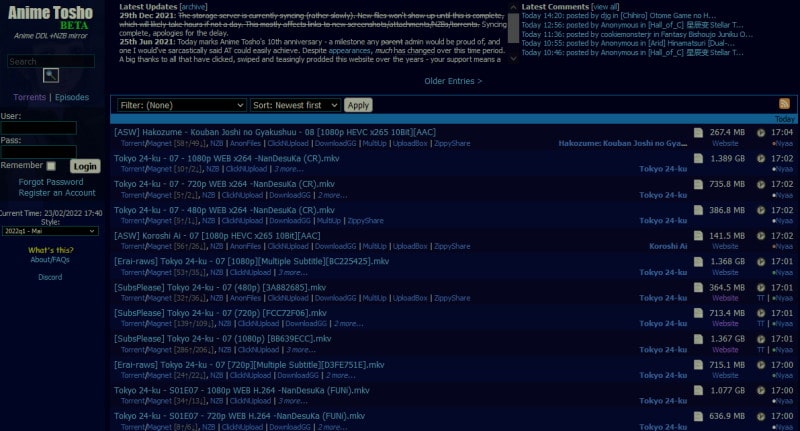Expand '3 more...' for Erai-raws 1080p row
The height and width of the screenshot is (431, 800).
(292, 272)
